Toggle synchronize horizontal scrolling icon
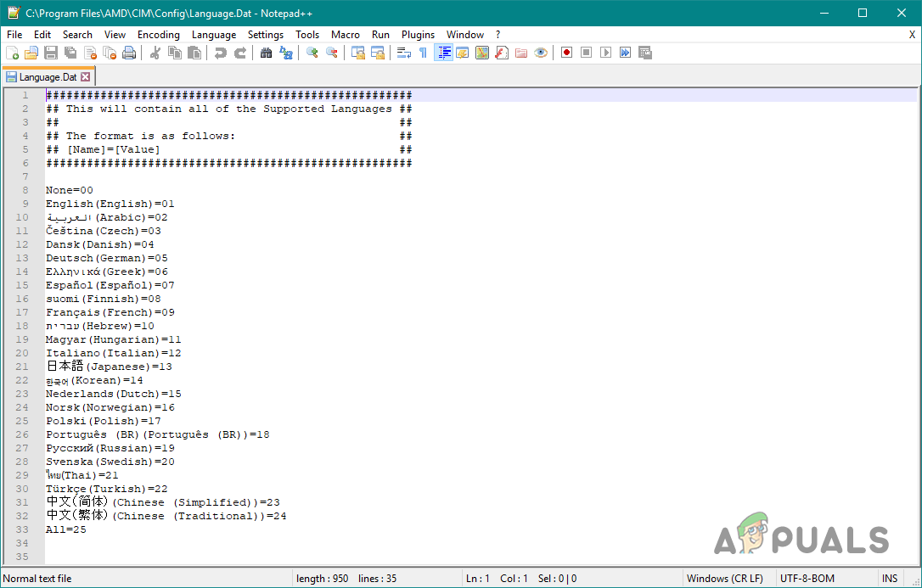 (x=378, y=53)
